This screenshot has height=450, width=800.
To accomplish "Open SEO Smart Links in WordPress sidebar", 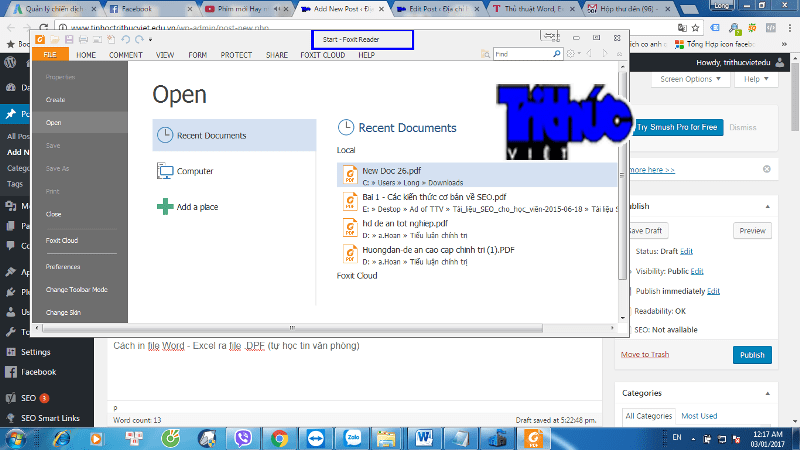I will click(x=50, y=418).
